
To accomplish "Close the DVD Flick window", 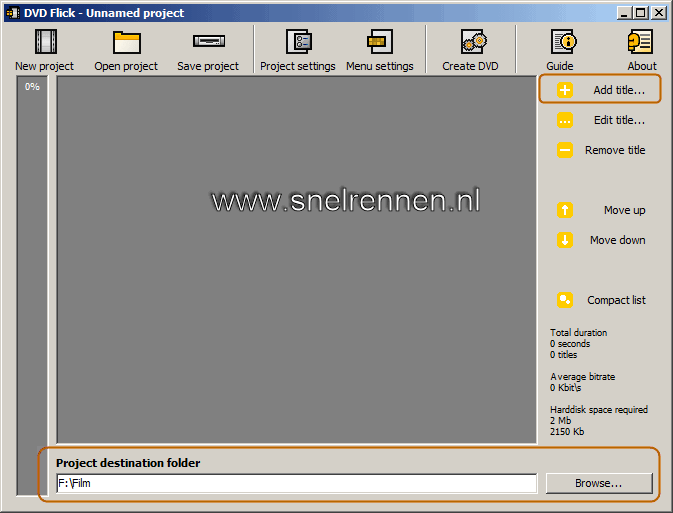I will point(658,13).
